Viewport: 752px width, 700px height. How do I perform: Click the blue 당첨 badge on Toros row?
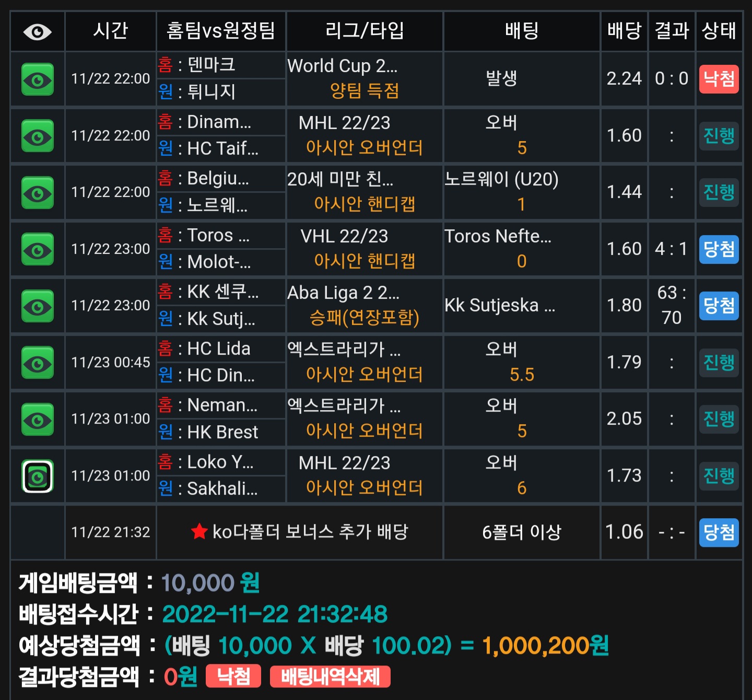719,249
